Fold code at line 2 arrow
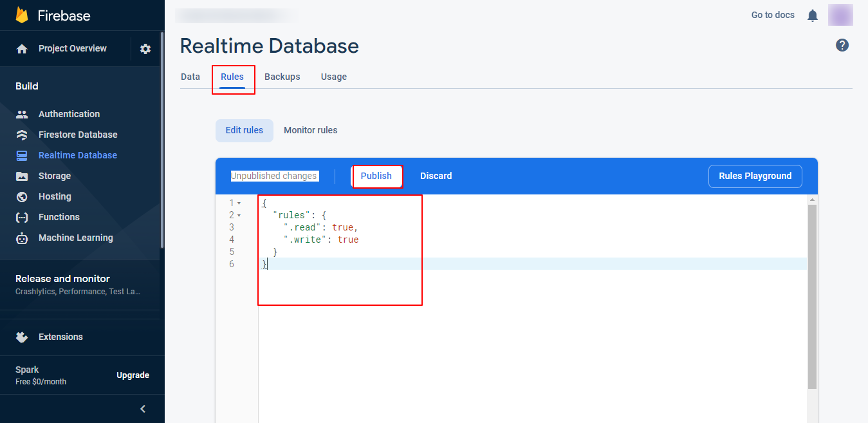The height and width of the screenshot is (423, 868). (239, 216)
